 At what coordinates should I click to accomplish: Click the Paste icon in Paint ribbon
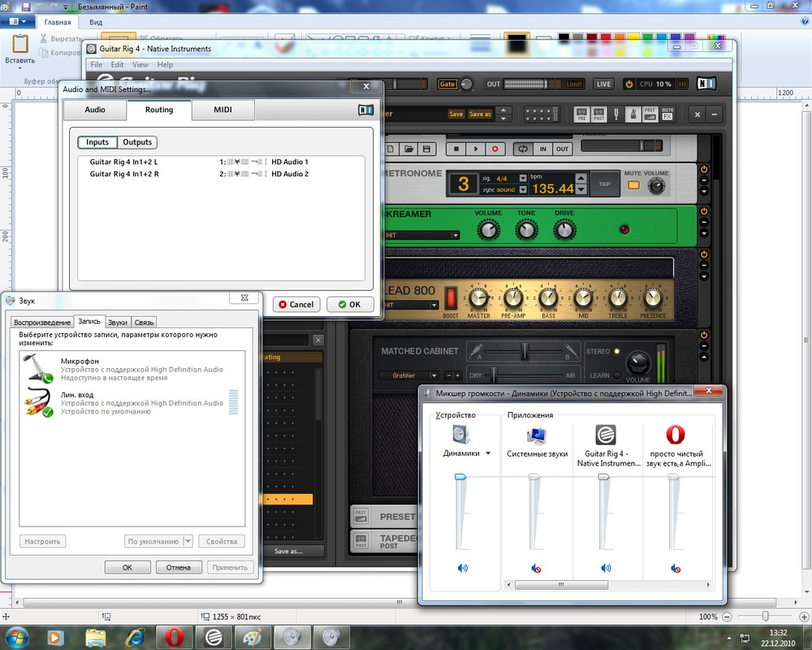(x=20, y=44)
